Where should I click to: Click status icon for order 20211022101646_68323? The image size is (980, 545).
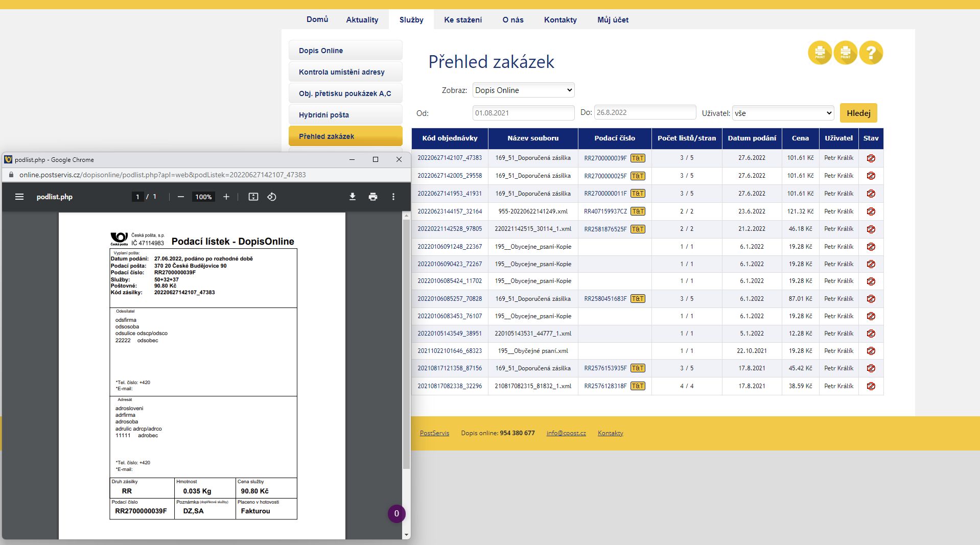[x=871, y=351]
